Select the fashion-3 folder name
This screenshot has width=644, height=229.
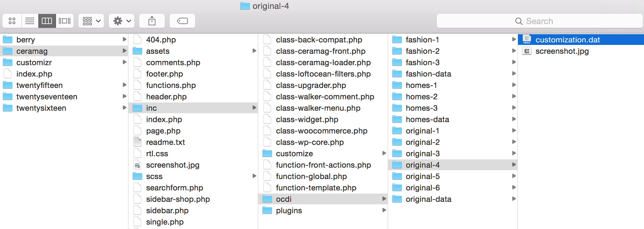423,62
